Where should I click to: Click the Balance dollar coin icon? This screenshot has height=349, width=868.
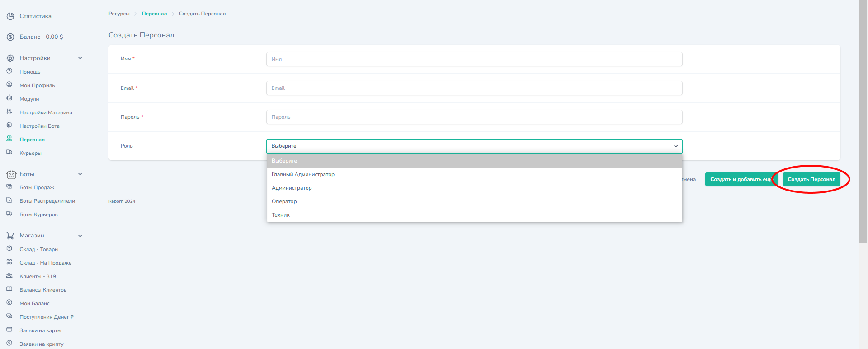10,37
